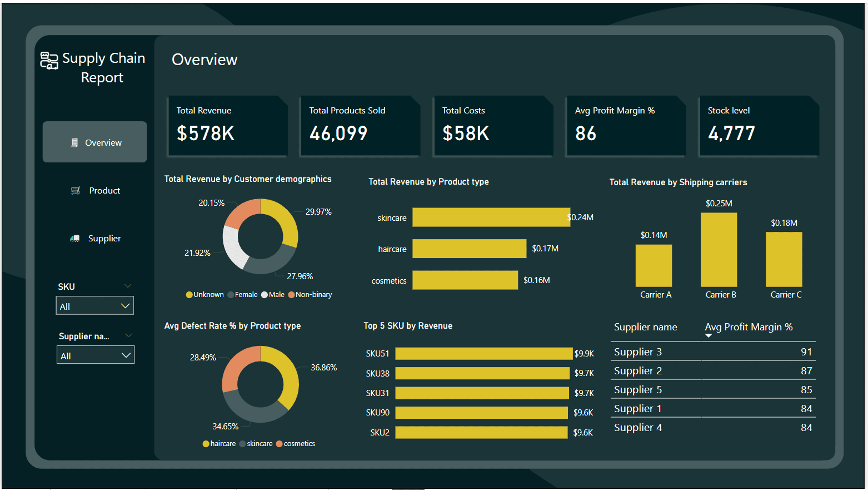Click the Overview page icon in sidebar
The height and width of the screenshot is (490, 868).
(74, 143)
